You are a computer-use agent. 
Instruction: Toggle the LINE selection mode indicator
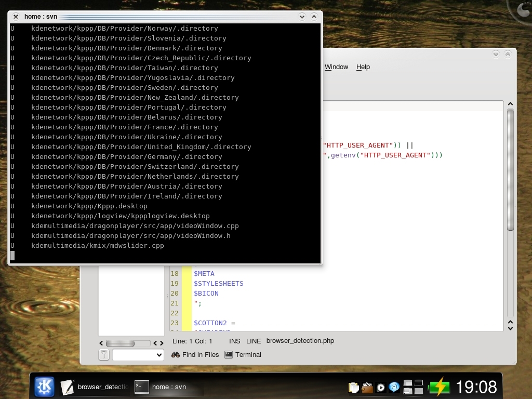(254, 341)
